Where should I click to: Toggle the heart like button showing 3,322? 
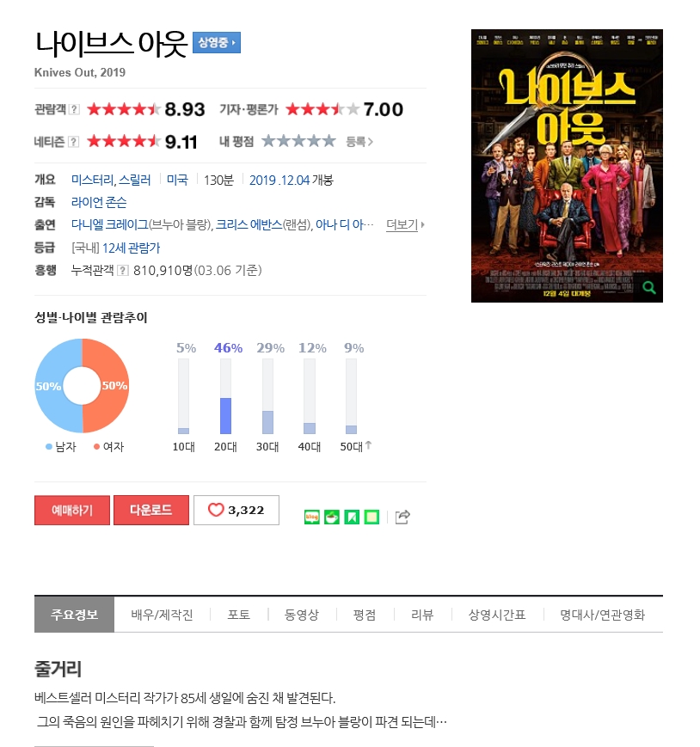(236, 511)
